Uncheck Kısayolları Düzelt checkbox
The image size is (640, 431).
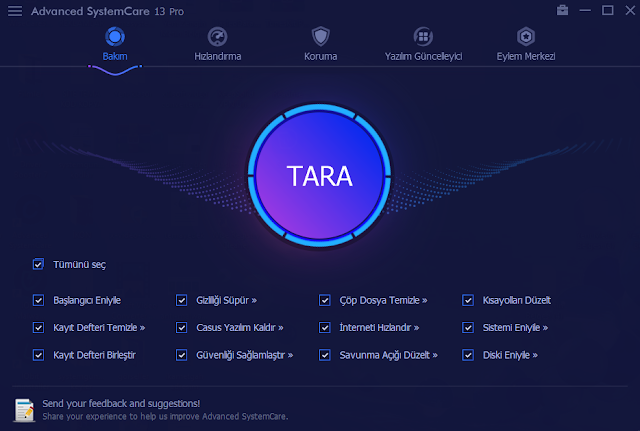pyautogui.click(x=468, y=300)
